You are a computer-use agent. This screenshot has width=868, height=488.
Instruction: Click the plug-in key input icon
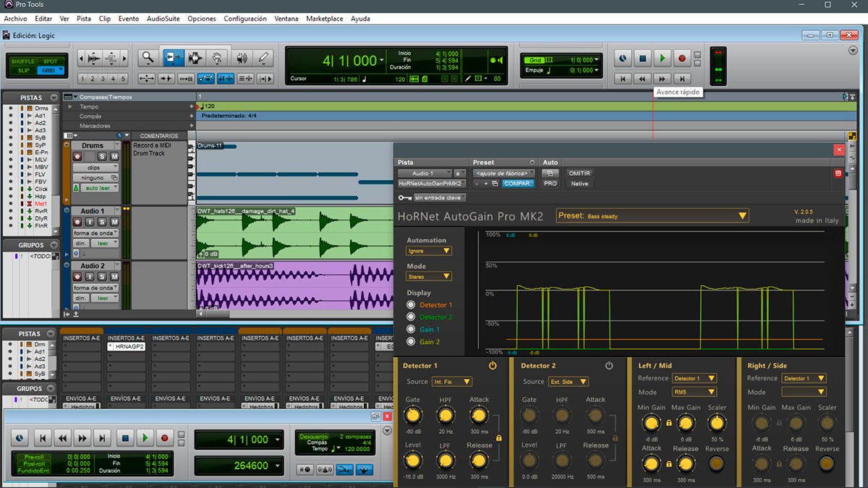tap(404, 197)
